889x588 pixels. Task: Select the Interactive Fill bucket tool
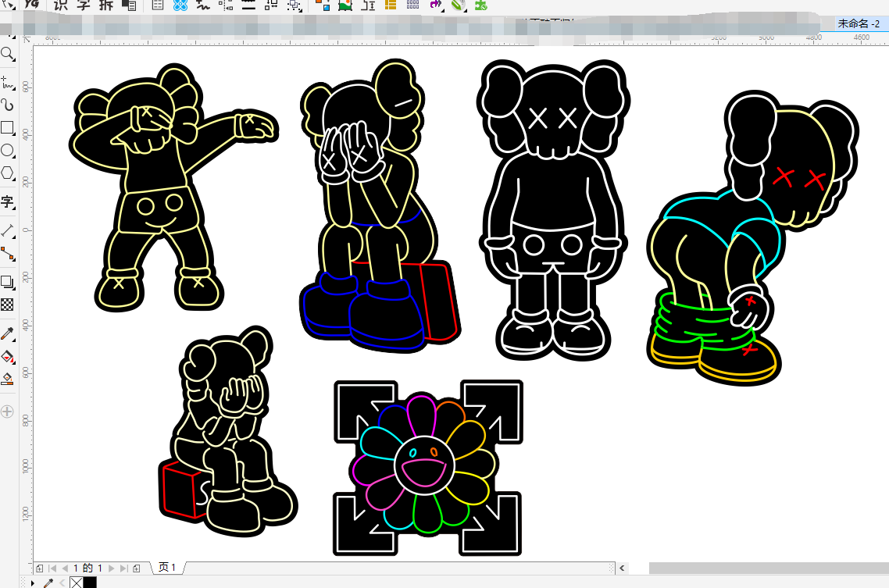7,356
